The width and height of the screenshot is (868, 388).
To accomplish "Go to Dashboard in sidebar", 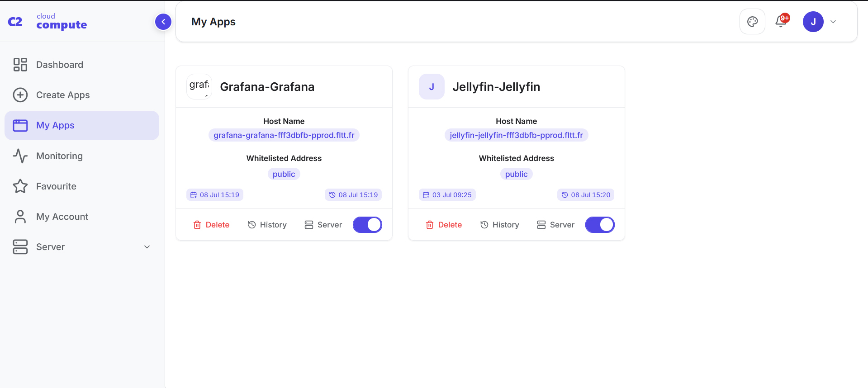I will (x=82, y=65).
